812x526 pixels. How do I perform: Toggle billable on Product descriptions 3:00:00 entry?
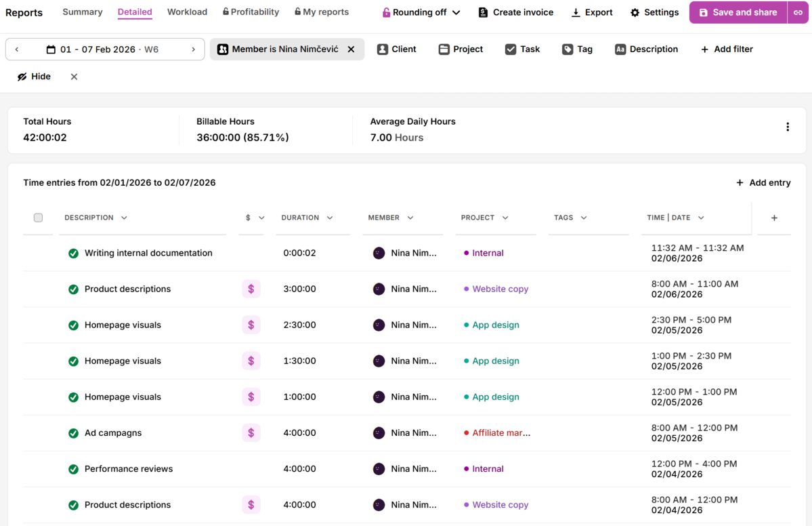(251, 289)
